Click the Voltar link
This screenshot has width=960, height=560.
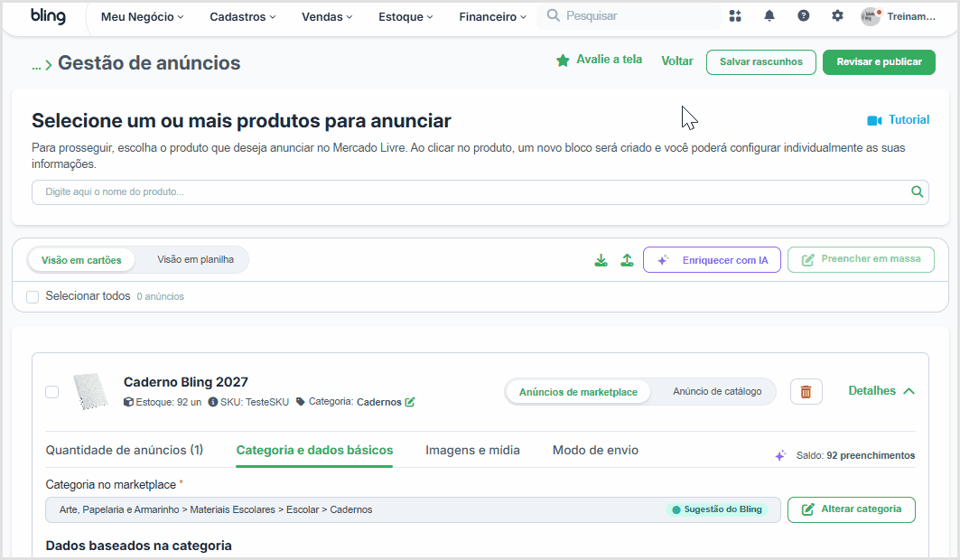tap(677, 61)
